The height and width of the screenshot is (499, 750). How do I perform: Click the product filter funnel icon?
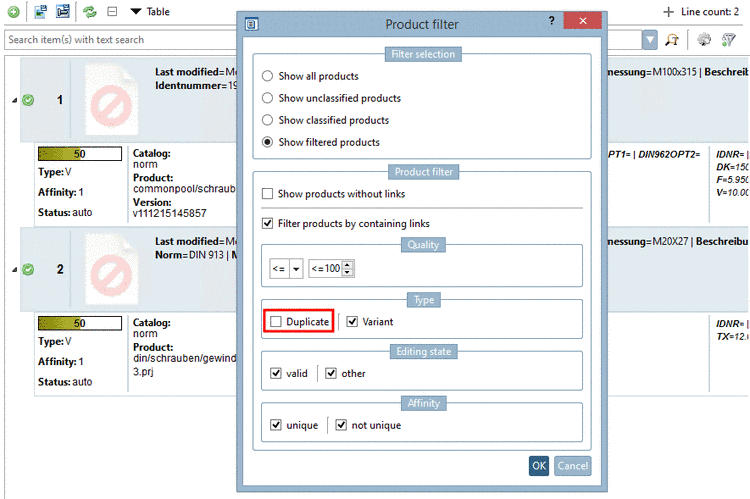point(728,40)
